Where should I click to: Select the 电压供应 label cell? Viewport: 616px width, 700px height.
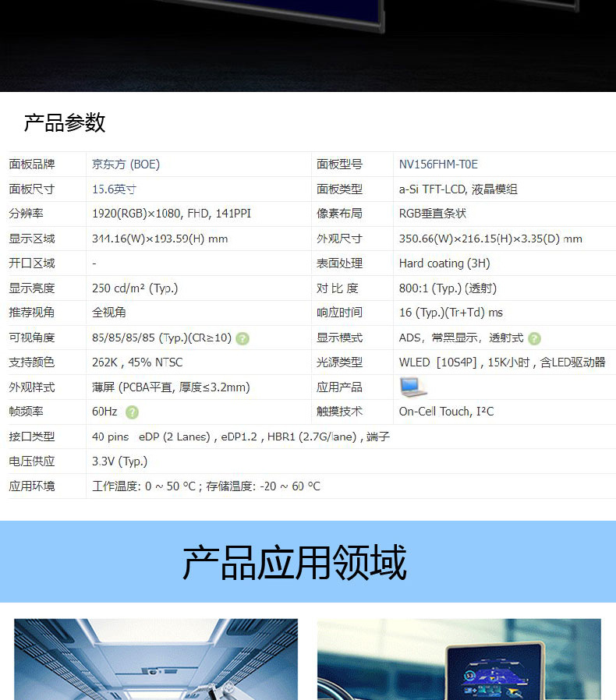[32, 461]
